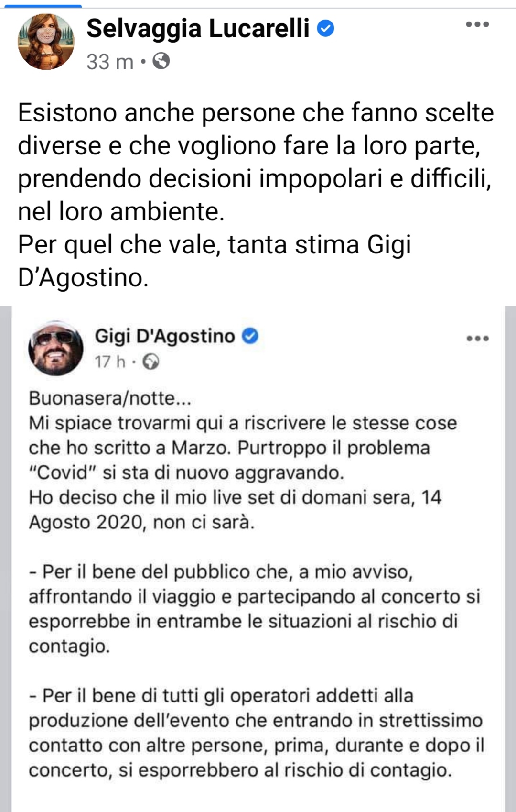Click the 17 h timestamp on shared post
The width and height of the screenshot is (516, 812).
pyautogui.click(x=110, y=362)
